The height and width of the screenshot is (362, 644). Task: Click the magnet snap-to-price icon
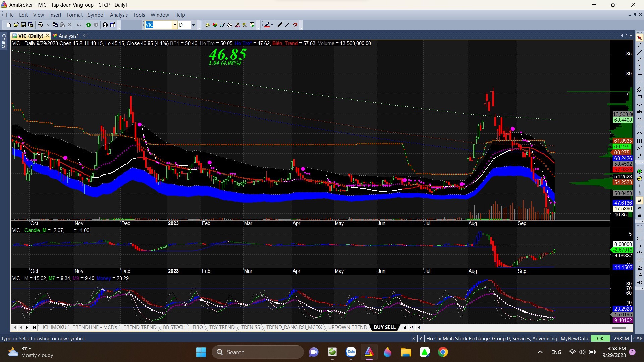click(x=295, y=25)
